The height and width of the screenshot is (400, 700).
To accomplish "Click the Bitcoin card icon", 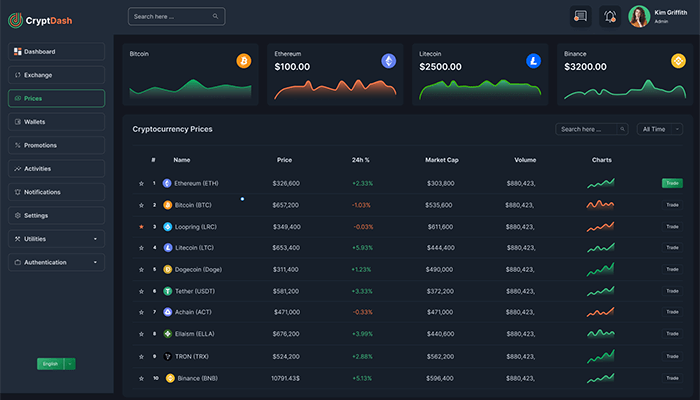I will (x=244, y=61).
